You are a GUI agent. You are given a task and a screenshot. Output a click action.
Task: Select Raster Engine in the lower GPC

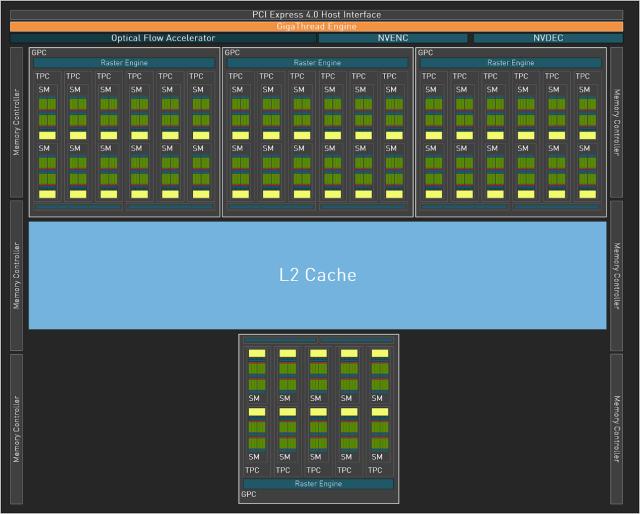click(318, 483)
